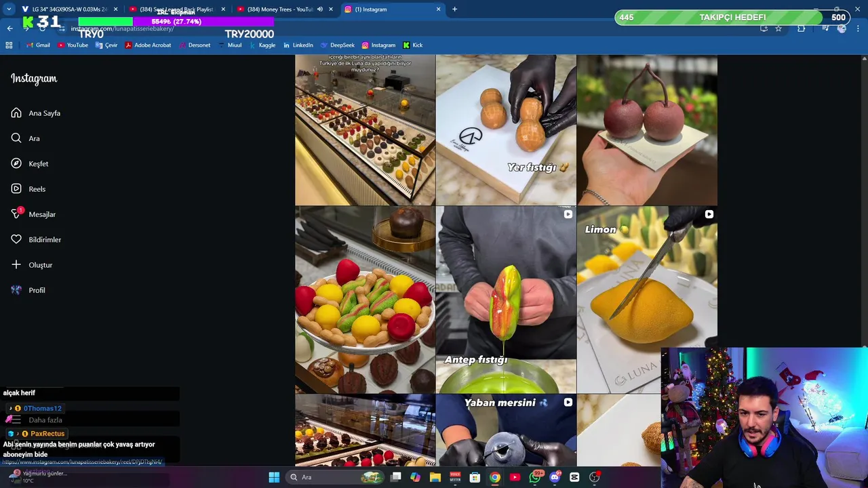Open File Explorer from taskbar
Viewport: 868px width, 488px height.
click(x=435, y=477)
